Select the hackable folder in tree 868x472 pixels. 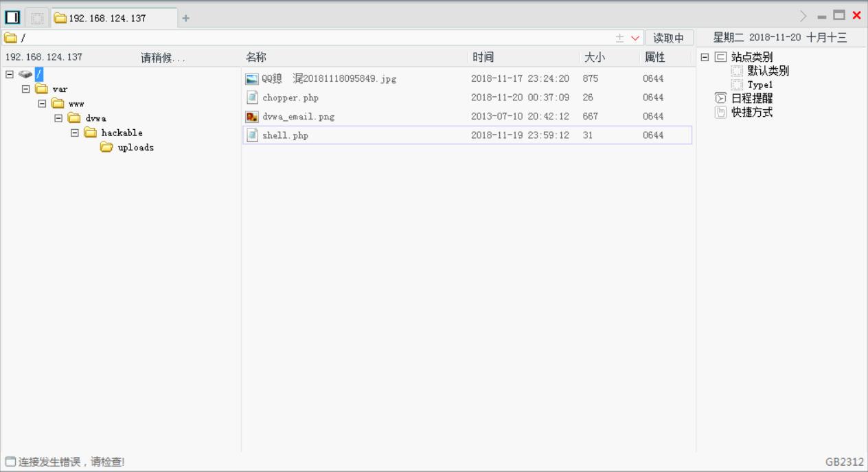(122, 133)
